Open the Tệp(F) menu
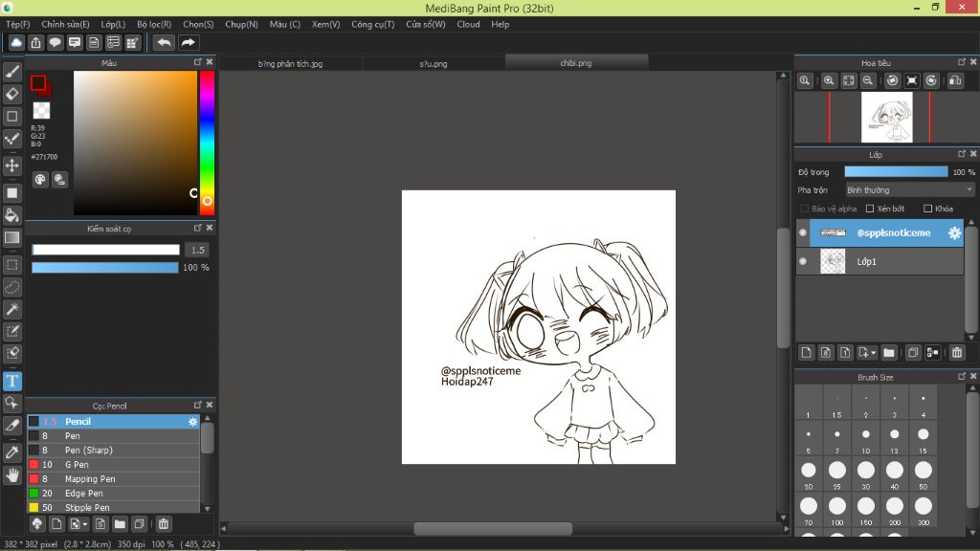 pyautogui.click(x=17, y=24)
